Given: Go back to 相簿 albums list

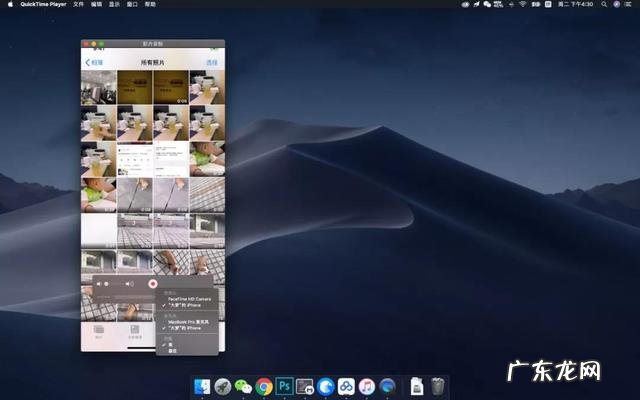Looking at the screenshot, I should click(x=95, y=62).
